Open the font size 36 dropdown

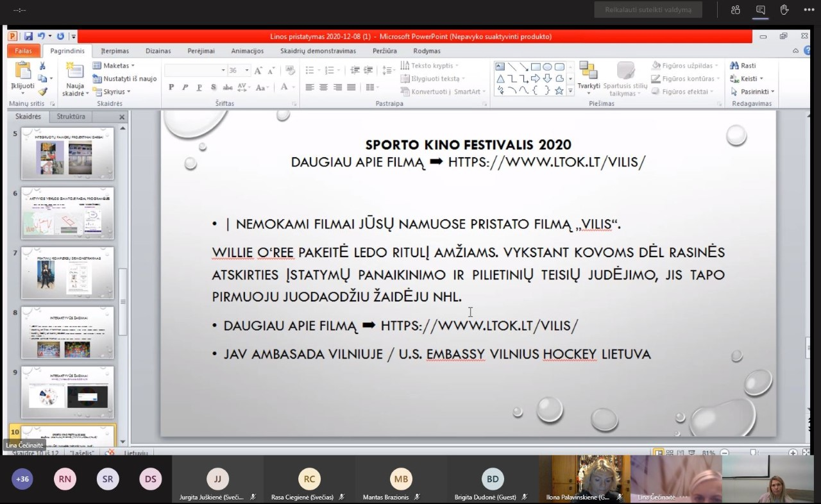click(246, 71)
